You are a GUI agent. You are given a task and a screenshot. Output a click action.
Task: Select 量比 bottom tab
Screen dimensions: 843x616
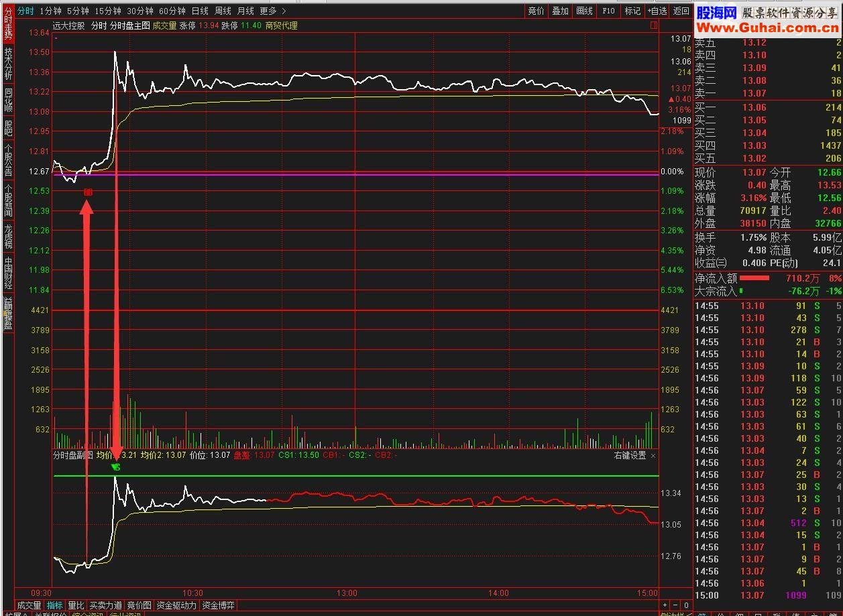[x=76, y=605]
